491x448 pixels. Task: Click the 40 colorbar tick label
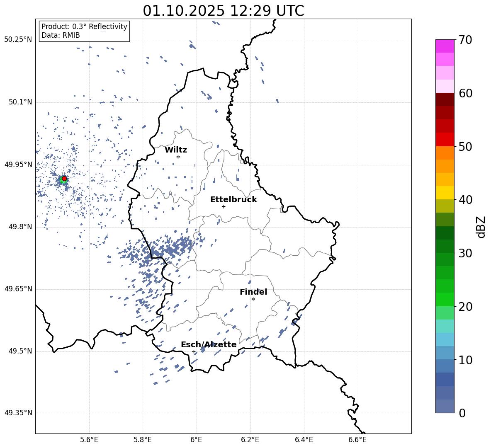tap(465, 200)
